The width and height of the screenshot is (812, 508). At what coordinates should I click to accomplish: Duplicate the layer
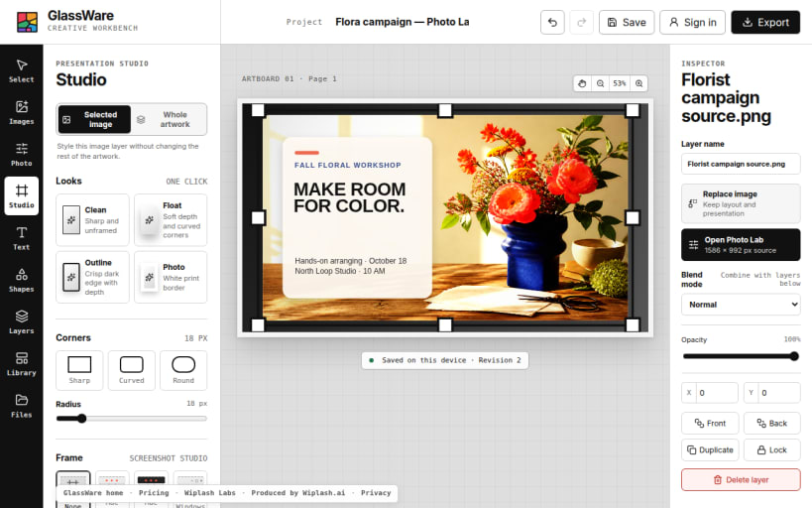tap(710, 449)
